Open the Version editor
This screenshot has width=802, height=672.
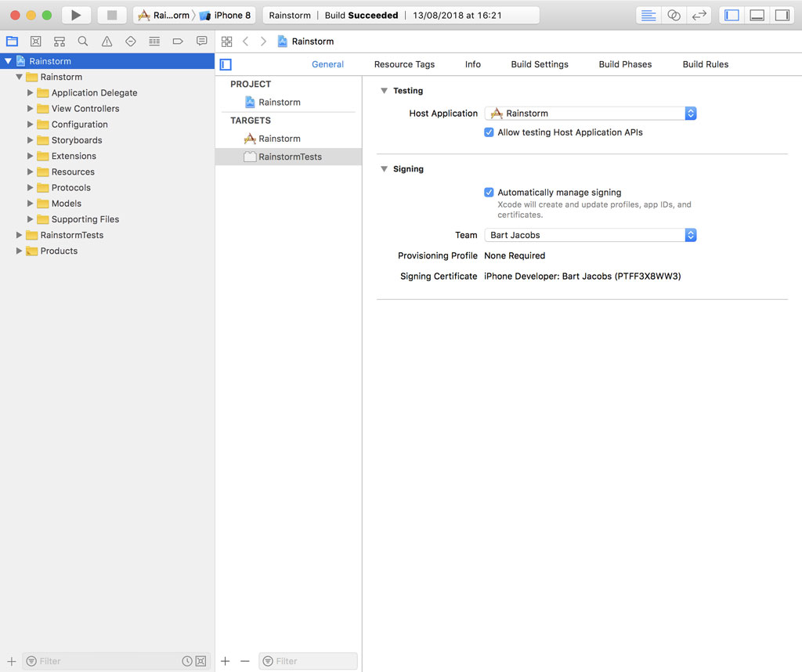tap(699, 15)
